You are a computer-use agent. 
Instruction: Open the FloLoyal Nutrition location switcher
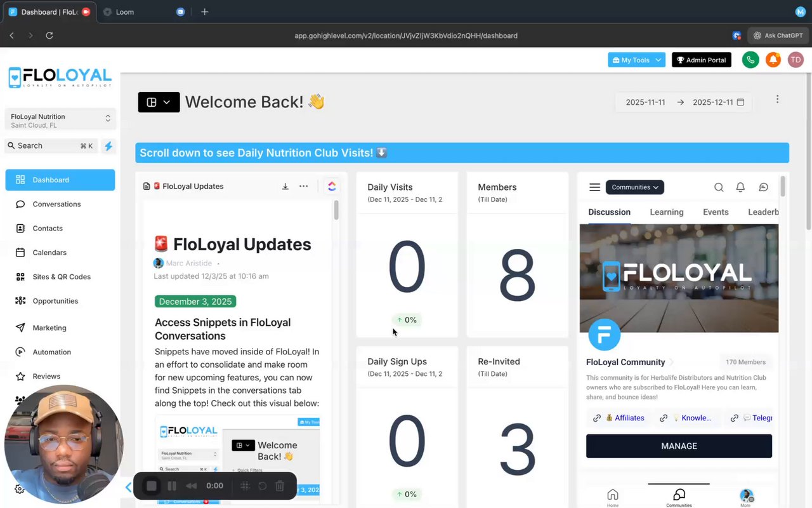(x=60, y=120)
